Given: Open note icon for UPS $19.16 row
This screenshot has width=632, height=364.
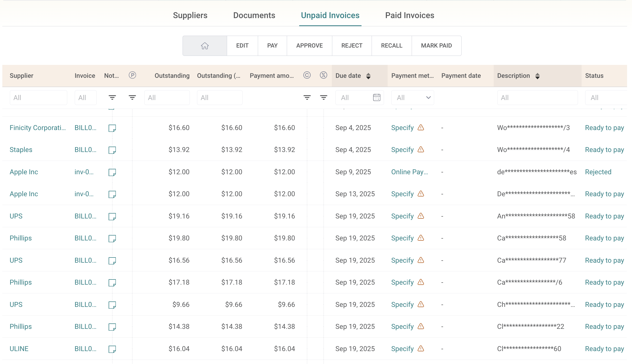Looking at the screenshot, I should point(112,216).
